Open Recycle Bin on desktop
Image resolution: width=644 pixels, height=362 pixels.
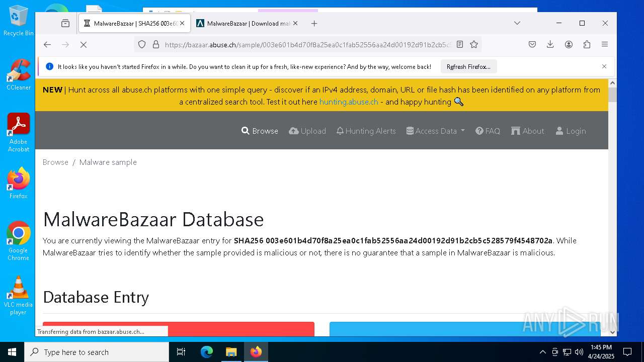pyautogui.click(x=19, y=21)
